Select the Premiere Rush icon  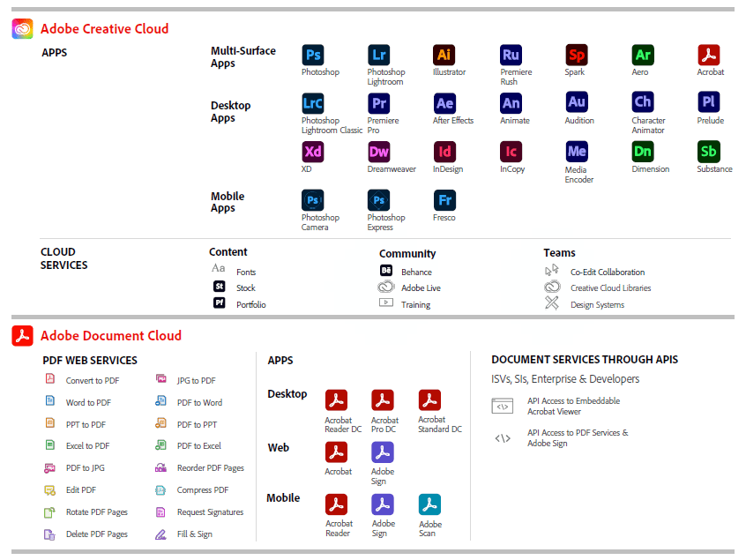[x=511, y=55]
